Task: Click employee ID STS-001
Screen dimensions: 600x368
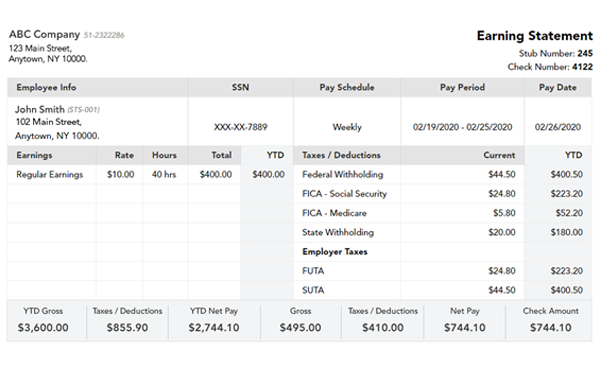Action: click(x=83, y=110)
